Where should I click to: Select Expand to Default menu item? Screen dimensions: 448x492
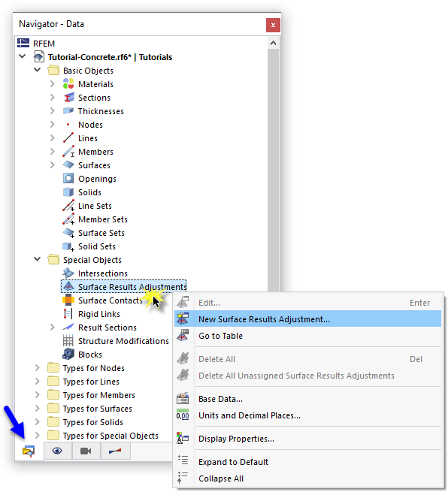(307, 462)
